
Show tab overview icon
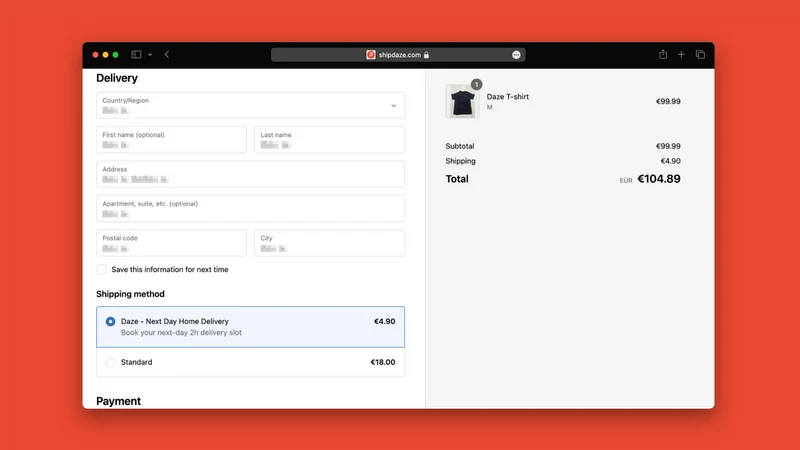click(700, 55)
